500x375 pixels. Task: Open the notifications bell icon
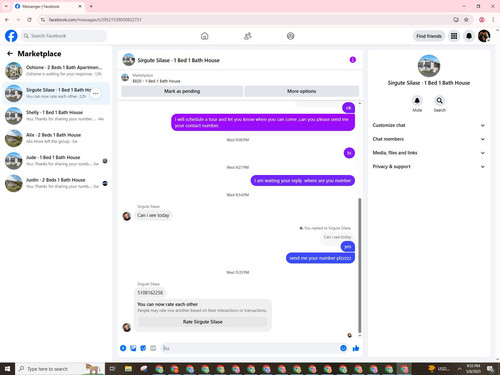pyautogui.click(x=469, y=36)
